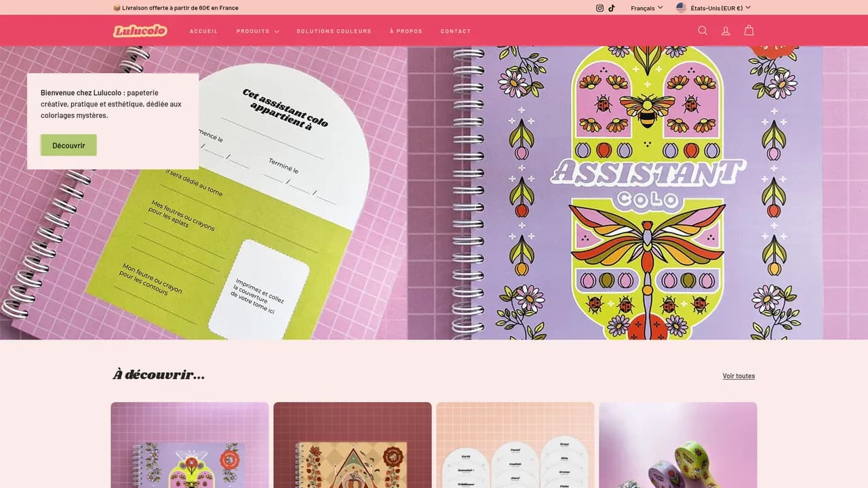
Task: Open the Contact menu item
Action: [456, 31]
